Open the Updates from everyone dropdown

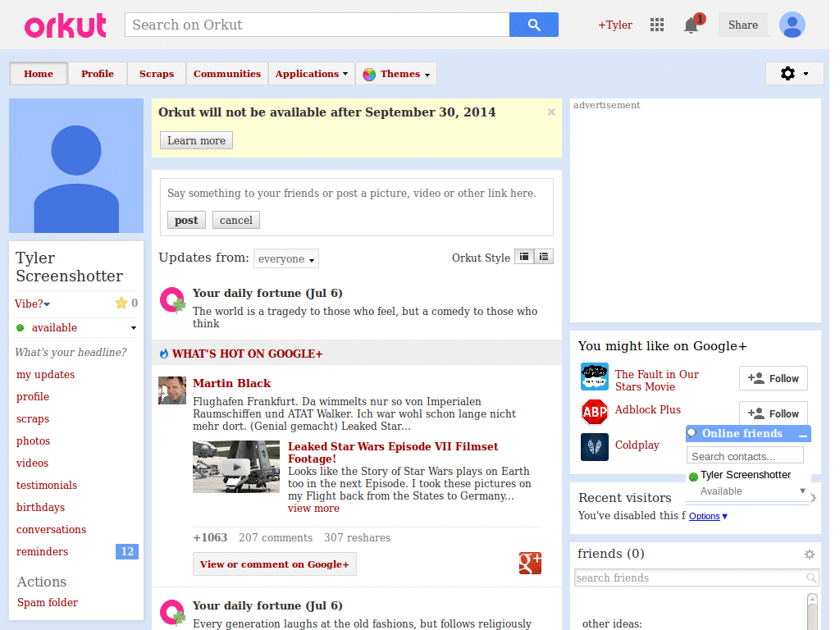[286, 258]
